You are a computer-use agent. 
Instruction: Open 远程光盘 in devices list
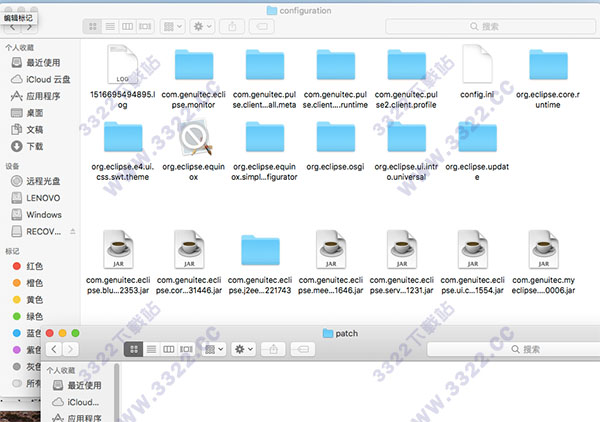36,181
